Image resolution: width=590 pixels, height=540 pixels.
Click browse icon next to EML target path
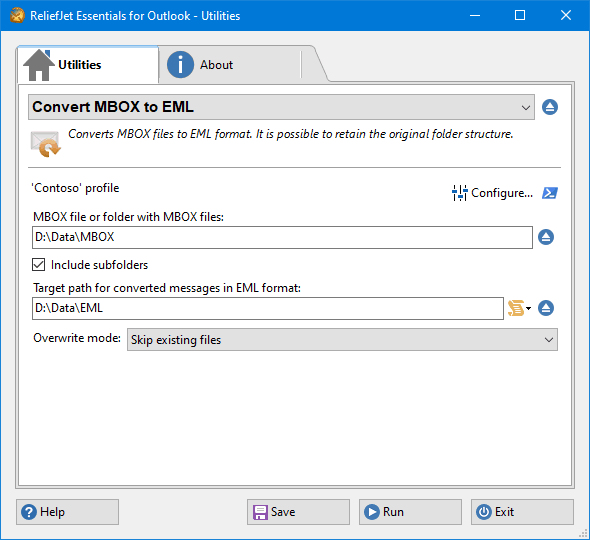546,308
